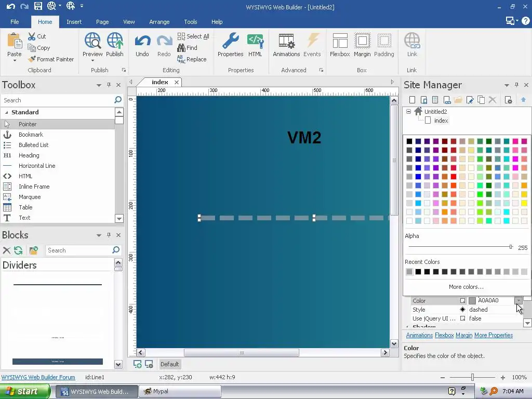The height and width of the screenshot is (399, 532).
Task: Switch to the Tools ribbon tab
Action: 191,22
